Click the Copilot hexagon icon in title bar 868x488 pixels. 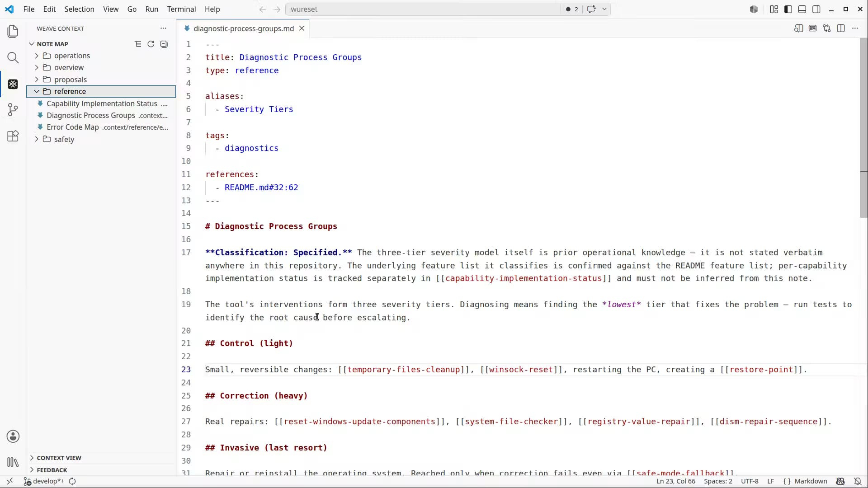(754, 9)
